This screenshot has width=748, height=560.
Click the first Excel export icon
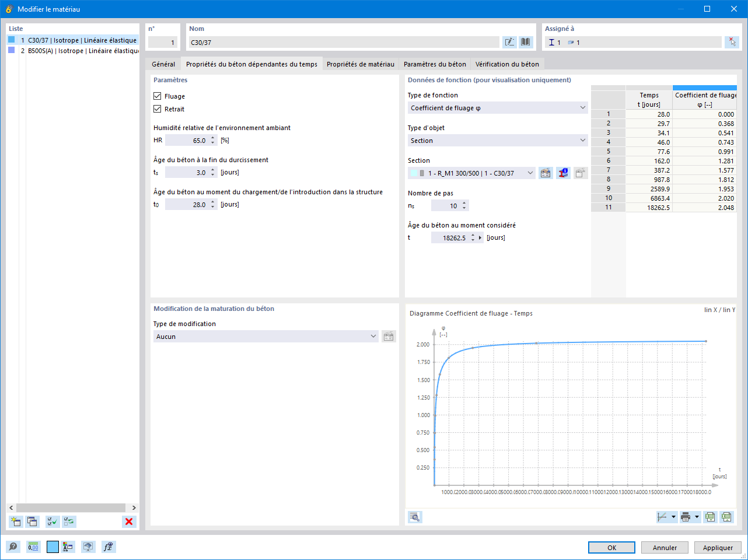tap(710, 517)
